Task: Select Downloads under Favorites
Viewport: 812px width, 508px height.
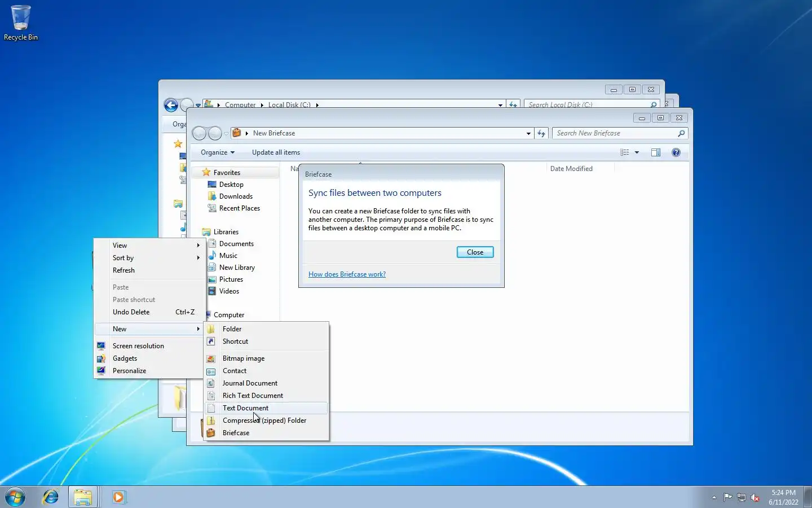Action: click(x=236, y=196)
